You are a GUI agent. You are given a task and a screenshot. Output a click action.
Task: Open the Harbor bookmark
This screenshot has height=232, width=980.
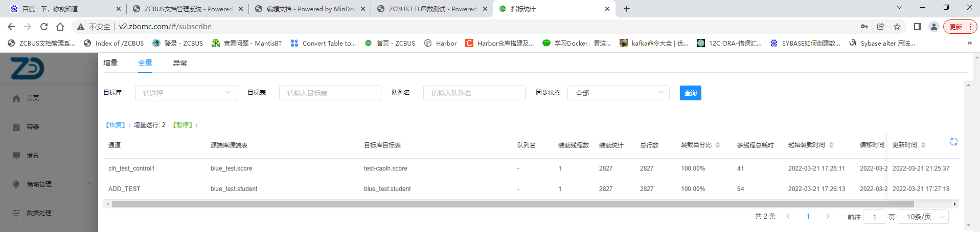tap(441, 43)
